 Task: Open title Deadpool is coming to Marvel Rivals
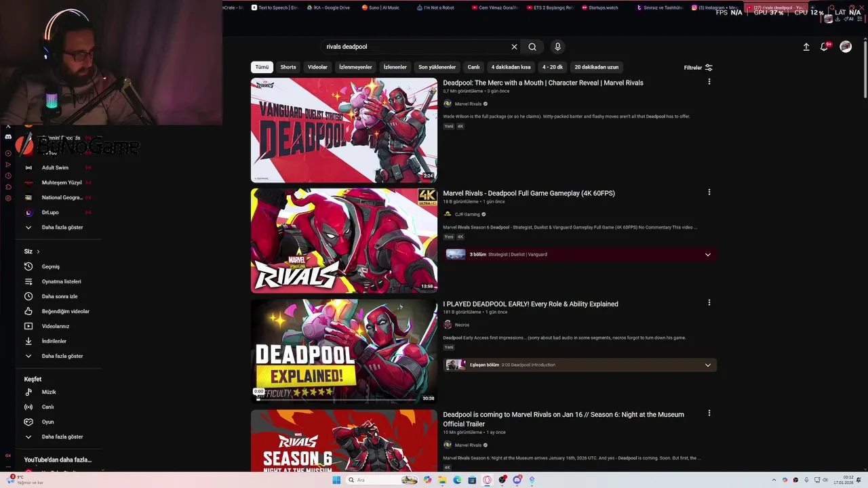coord(564,419)
